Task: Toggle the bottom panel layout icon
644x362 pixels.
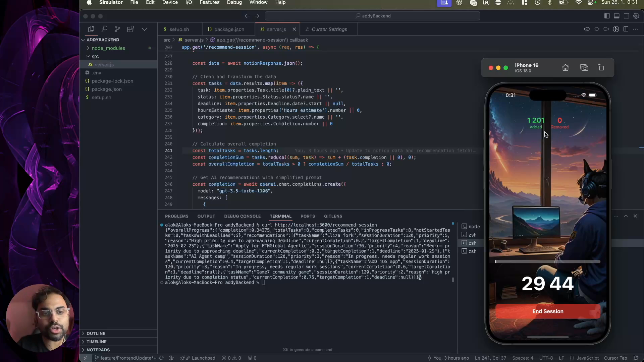Action: [x=616, y=16]
